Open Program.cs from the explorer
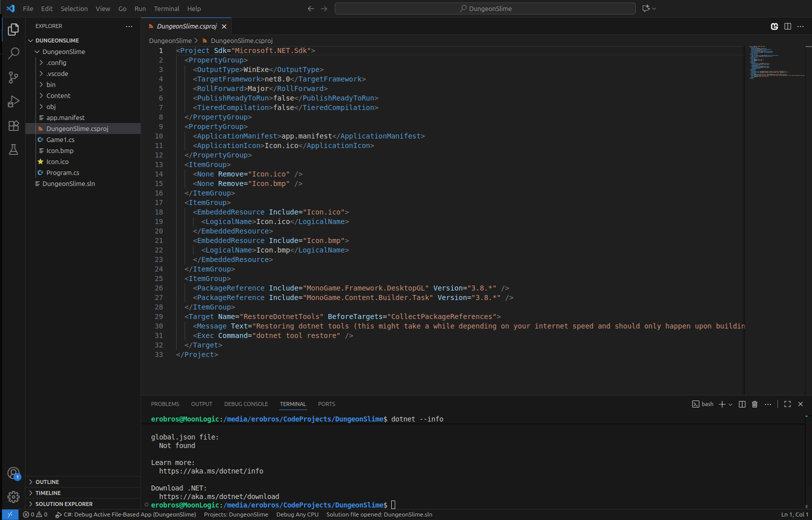Image resolution: width=812 pixels, height=520 pixels. click(x=63, y=172)
